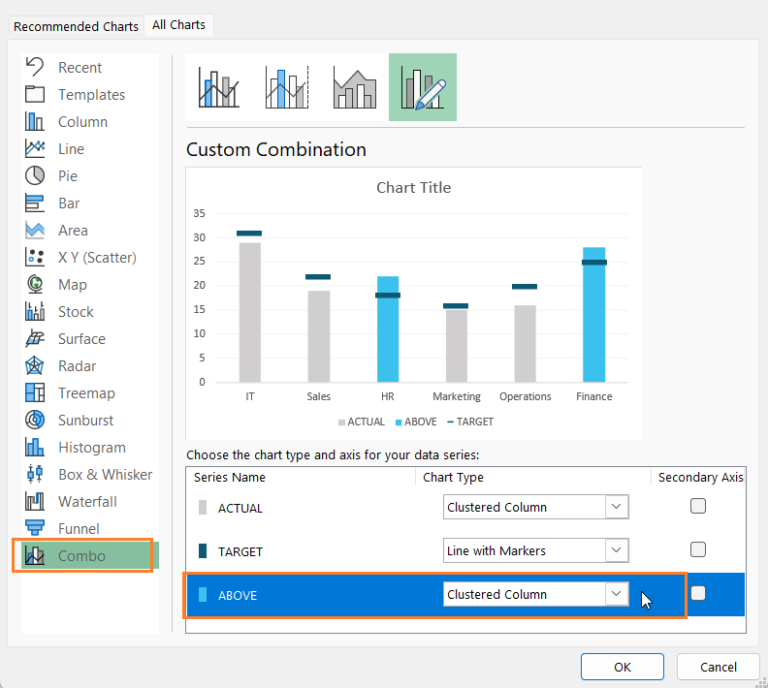768x688 pixels.
Task: Click the ABOVE series blue color swatch
Action: pos(203,595)
